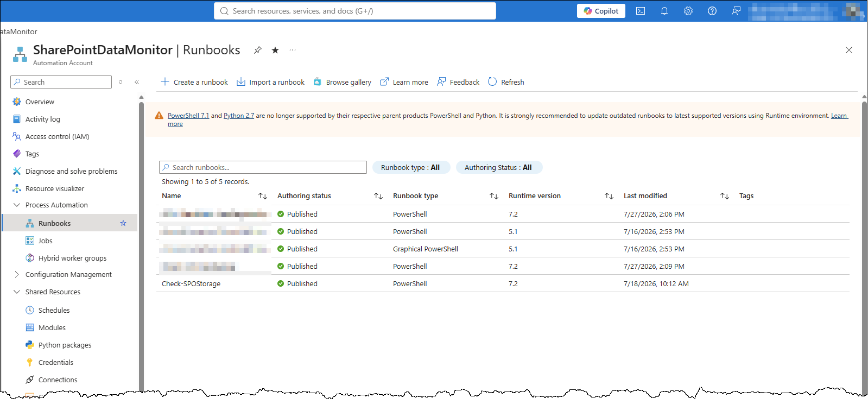Click the Search runbooks field
Viewport: 868px width, 404px height.
click(263, 167)
